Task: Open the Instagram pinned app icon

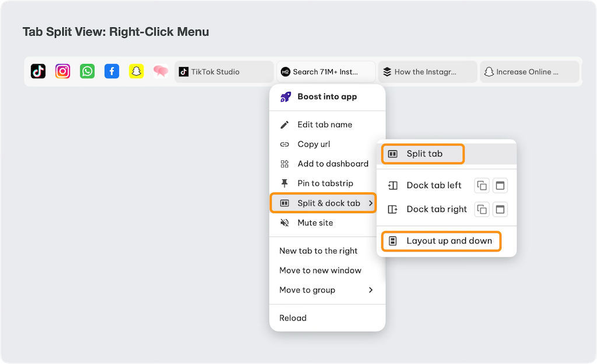Action: point(62,72)
